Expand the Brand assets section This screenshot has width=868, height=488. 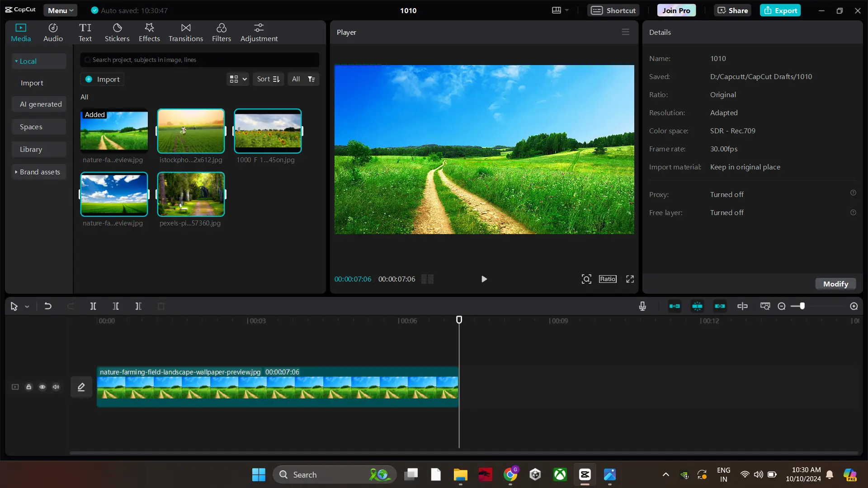[x=39, y=172]
